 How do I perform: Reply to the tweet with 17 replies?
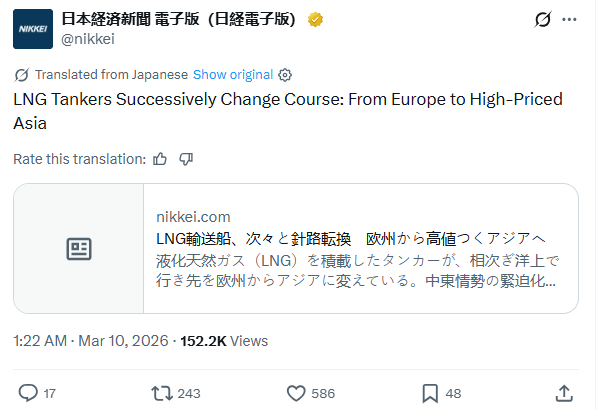coord(29,393)
